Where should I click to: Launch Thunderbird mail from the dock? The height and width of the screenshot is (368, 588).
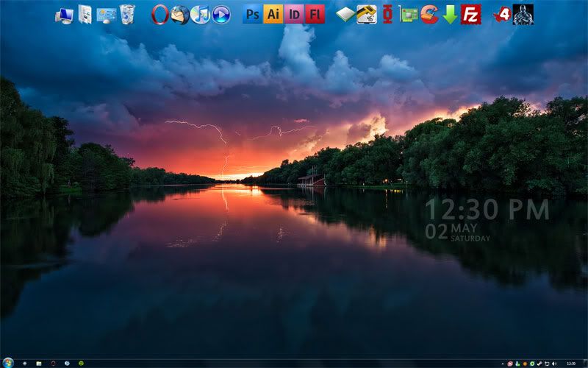pyautogui.click(x=180, y=15)
